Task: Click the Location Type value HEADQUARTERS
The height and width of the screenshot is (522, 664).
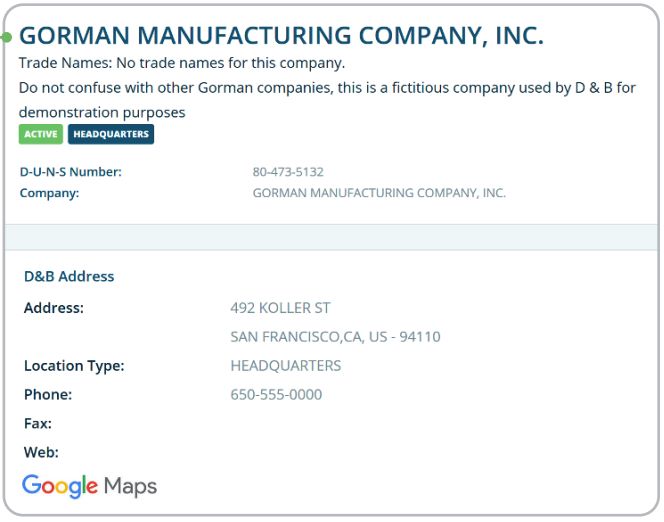Action: coord(286,366)
